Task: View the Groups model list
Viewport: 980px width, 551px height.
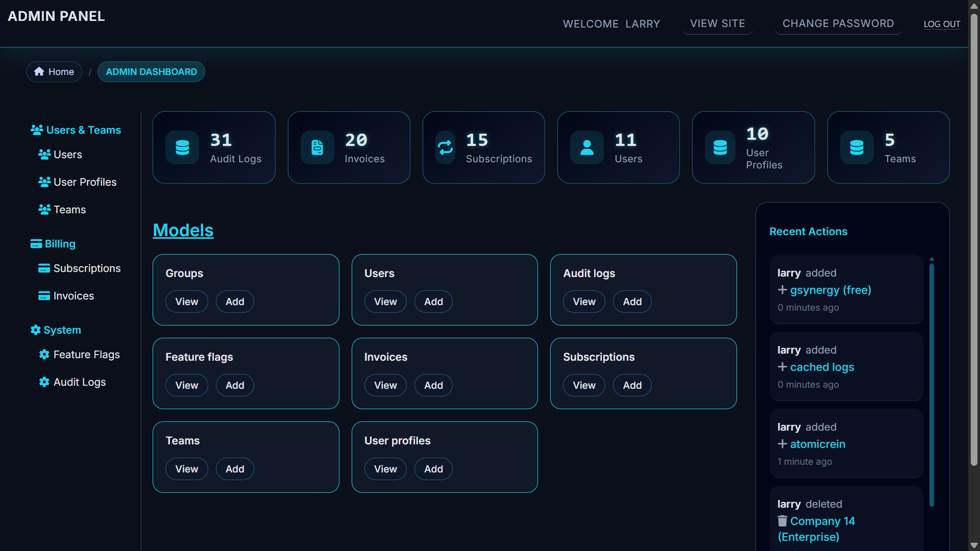Action: pos(187,302)
